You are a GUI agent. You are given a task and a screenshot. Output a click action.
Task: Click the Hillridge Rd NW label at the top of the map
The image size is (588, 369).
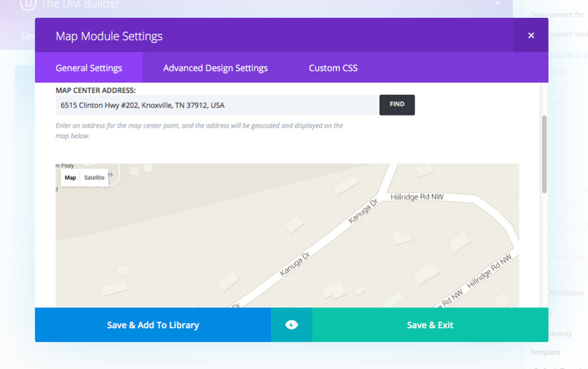[x=417, y=197]
